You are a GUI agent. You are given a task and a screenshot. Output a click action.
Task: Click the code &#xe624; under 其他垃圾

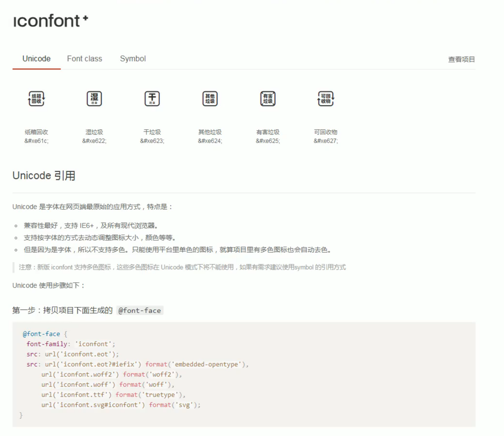coord(210,141)
